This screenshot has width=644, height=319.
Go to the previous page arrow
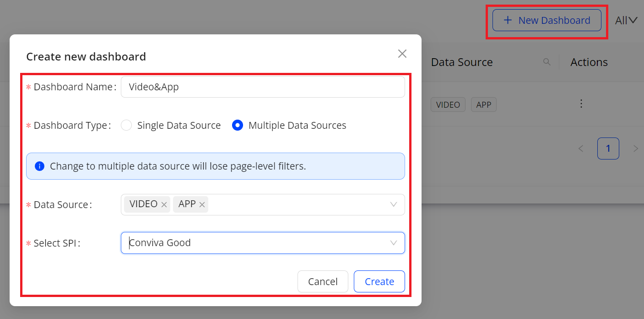(x=581, y=148)
